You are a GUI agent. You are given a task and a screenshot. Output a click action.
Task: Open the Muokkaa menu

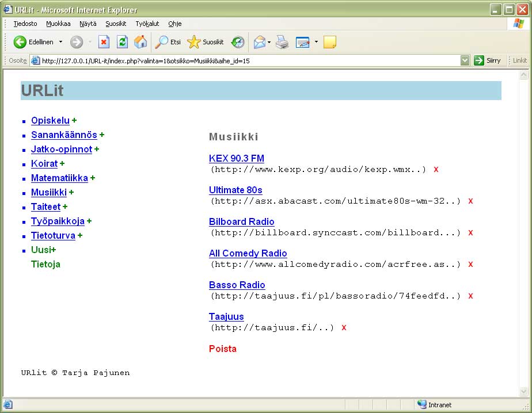click(58, 24)
